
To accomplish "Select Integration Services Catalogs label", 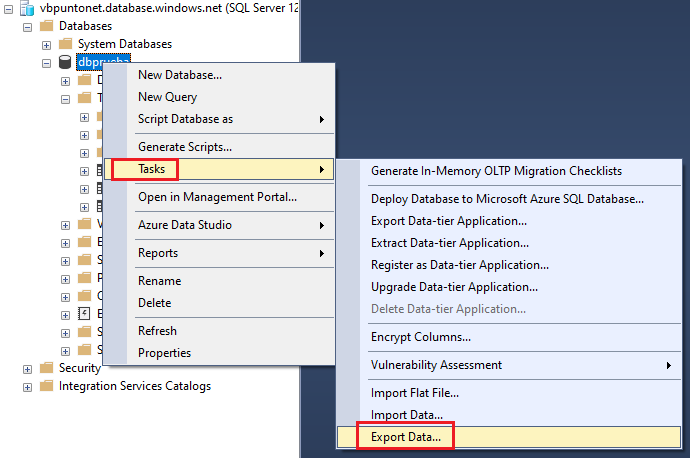I will 135,386.
